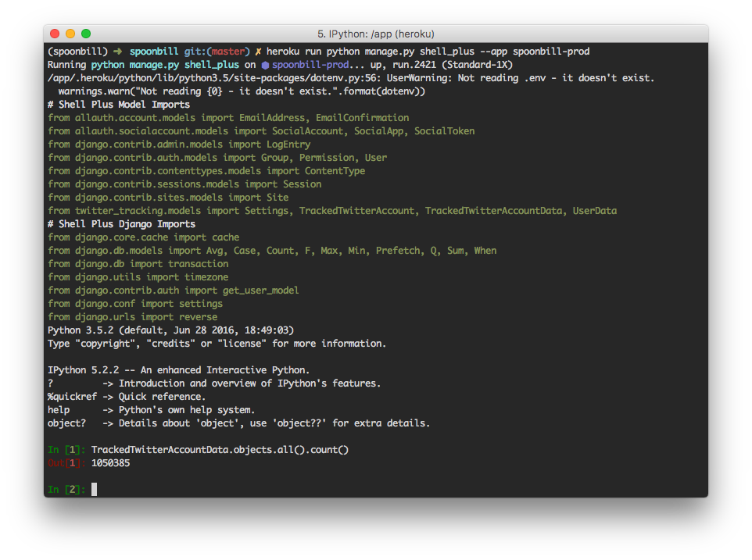Close the terminal window with the red button

55,34
